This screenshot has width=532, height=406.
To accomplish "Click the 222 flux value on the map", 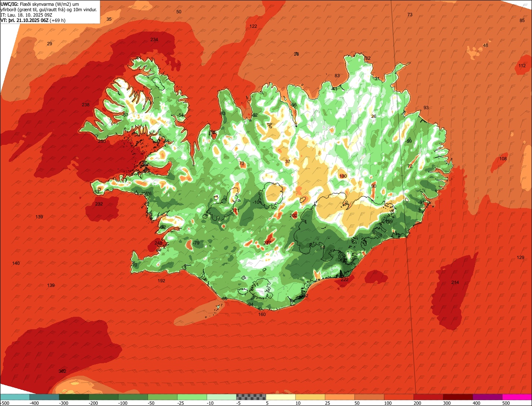I will pos(345,280).
